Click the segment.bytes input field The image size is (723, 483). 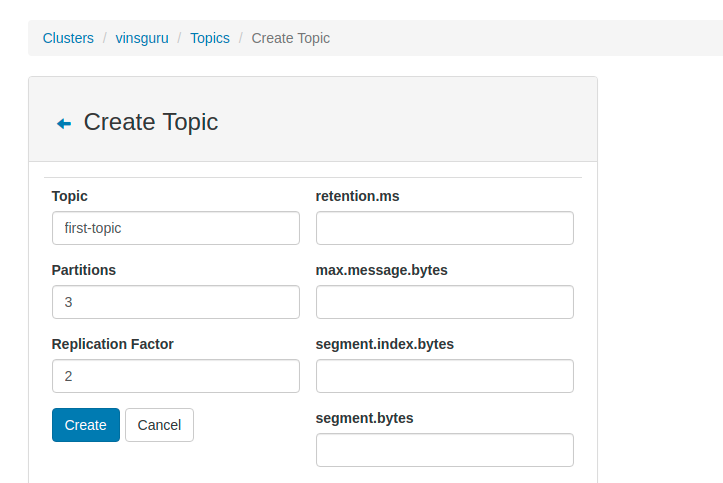click(x=444, y=450)
